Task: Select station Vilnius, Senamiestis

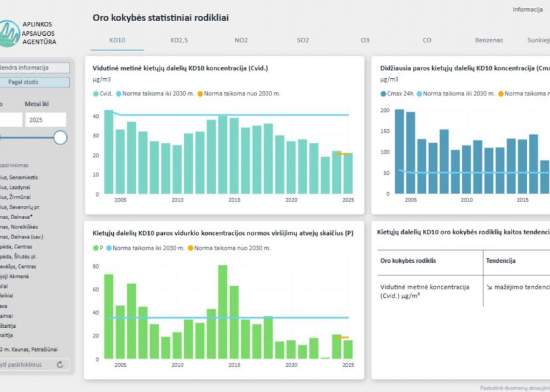Action: pos(19,177)
